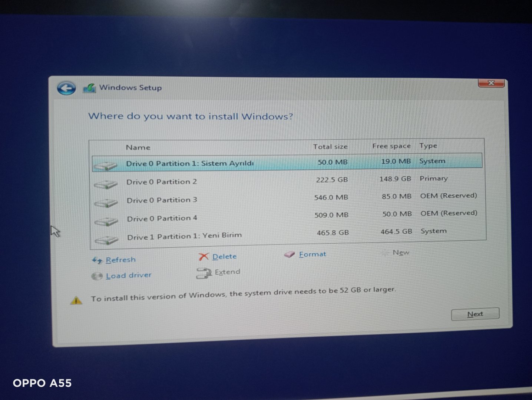Screen dimensions: 532x400
Task: Click the Load driver link
Action: (x=129, y=276)
